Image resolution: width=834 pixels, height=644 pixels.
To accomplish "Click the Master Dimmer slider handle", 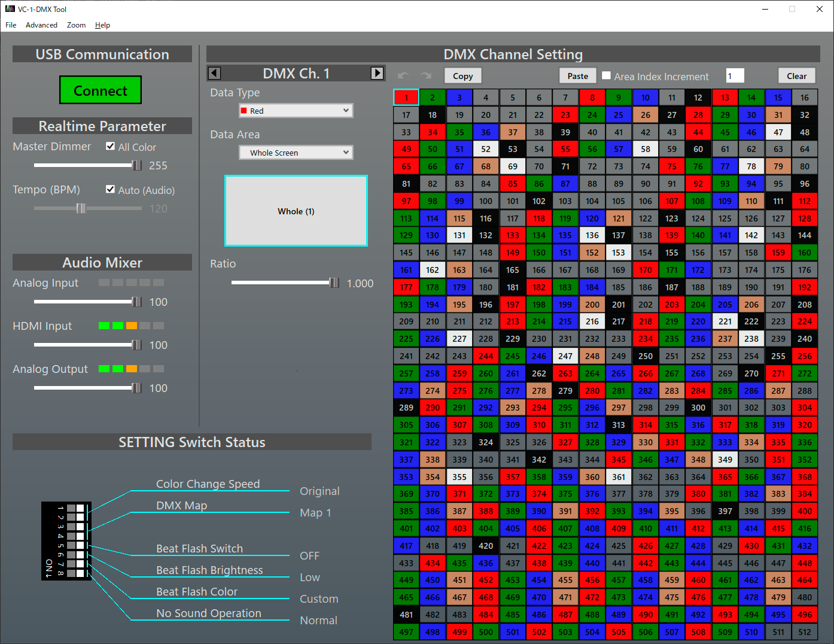I will coord(137,165).
